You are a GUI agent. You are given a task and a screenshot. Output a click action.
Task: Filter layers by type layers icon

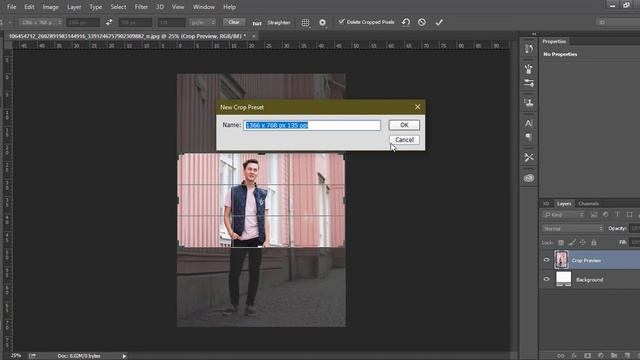(x=617, y=215)
